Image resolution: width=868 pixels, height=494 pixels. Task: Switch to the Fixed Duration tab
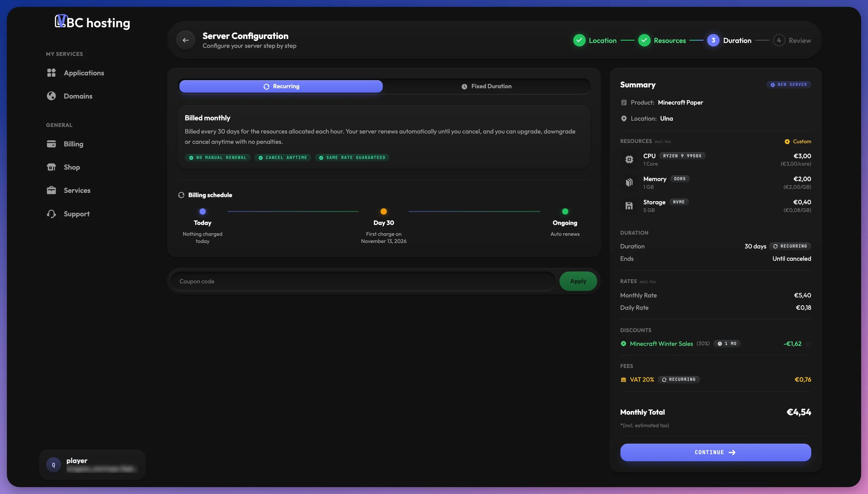click(x=486, y=86)
